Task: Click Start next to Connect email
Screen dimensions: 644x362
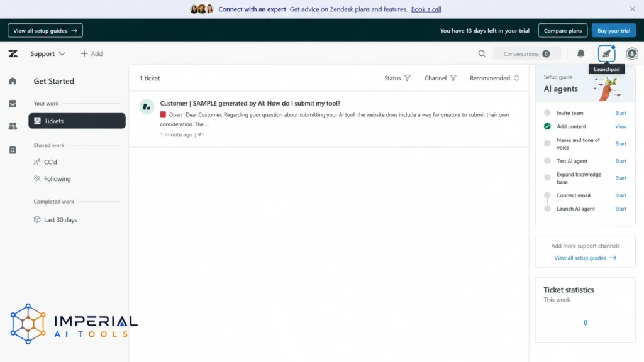Action: (621, 195)
